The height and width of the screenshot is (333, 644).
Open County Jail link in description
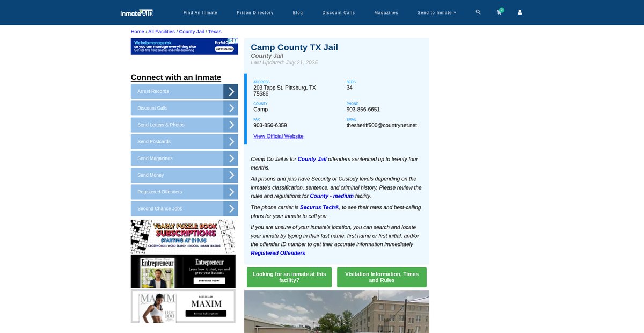(312, 159)
